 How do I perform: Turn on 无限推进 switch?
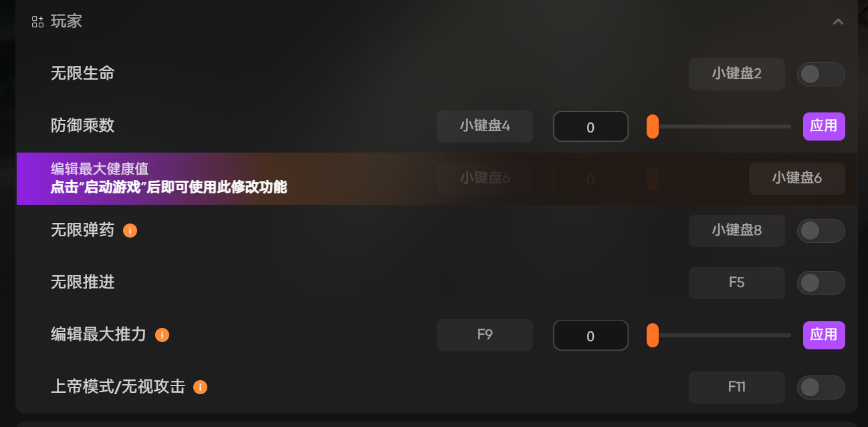tap(821, 283)
